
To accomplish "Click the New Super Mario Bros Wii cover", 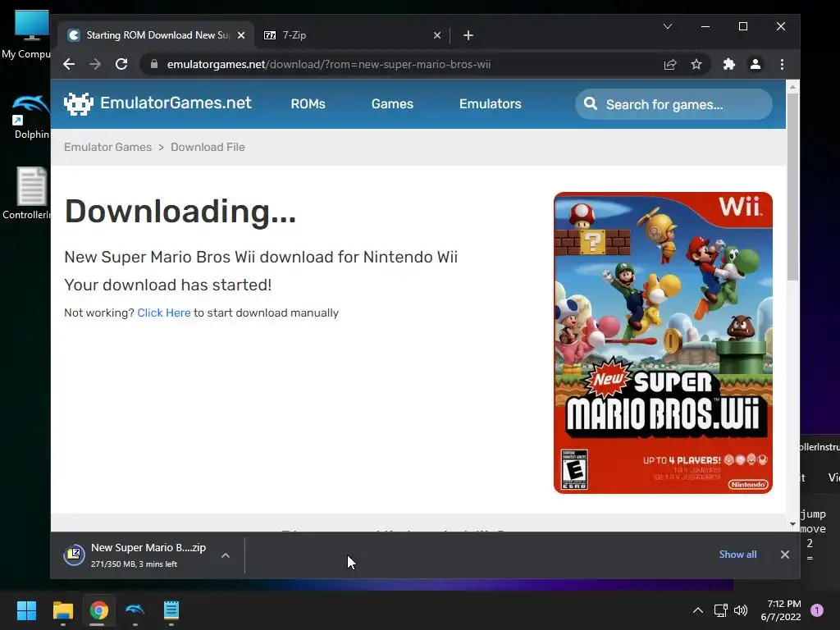I will (663, 343).
